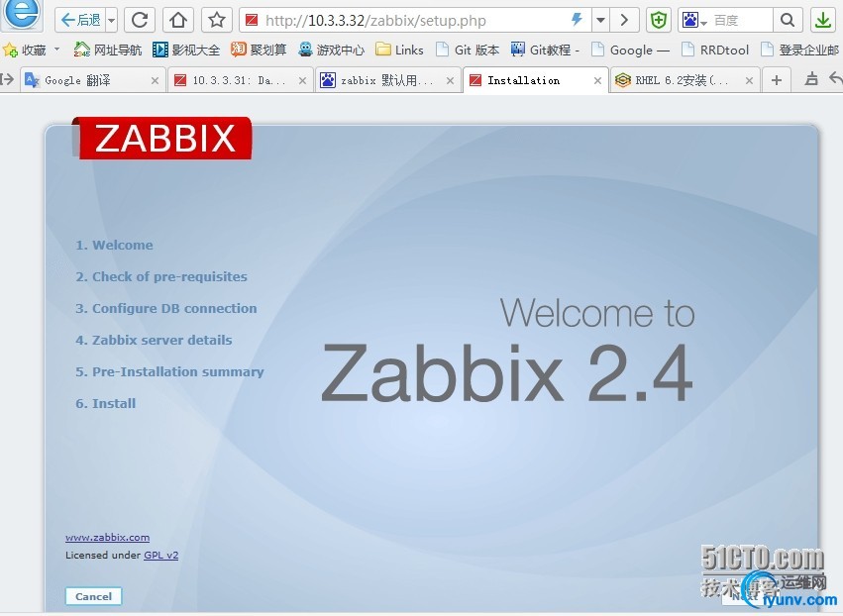Bookmark page with the star icon

217,21
